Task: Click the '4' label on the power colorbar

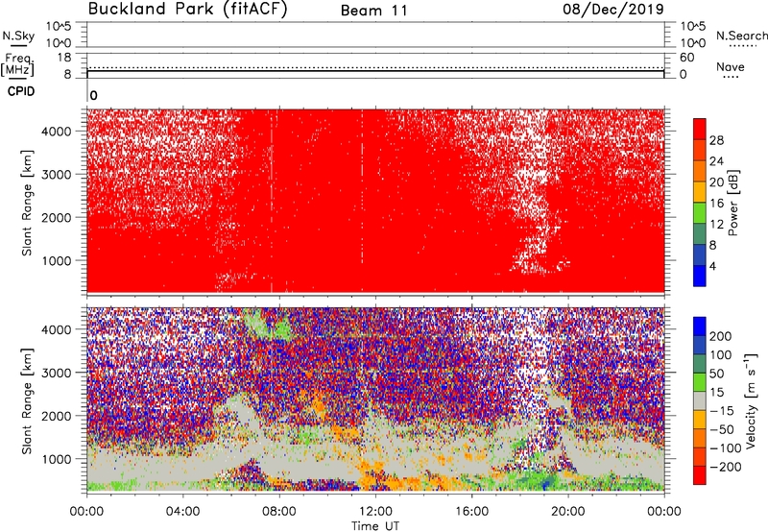Action: pos(712,266)
